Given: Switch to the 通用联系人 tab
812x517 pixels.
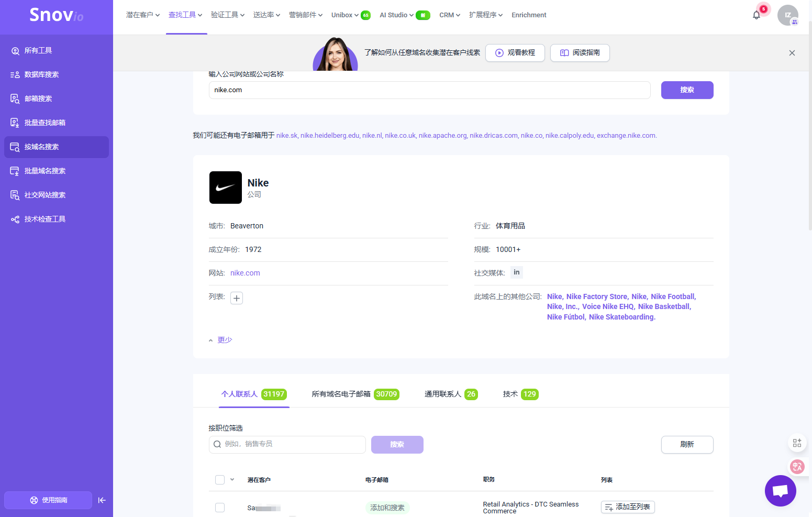Looking at the screenshot, I should pos(450,394).
